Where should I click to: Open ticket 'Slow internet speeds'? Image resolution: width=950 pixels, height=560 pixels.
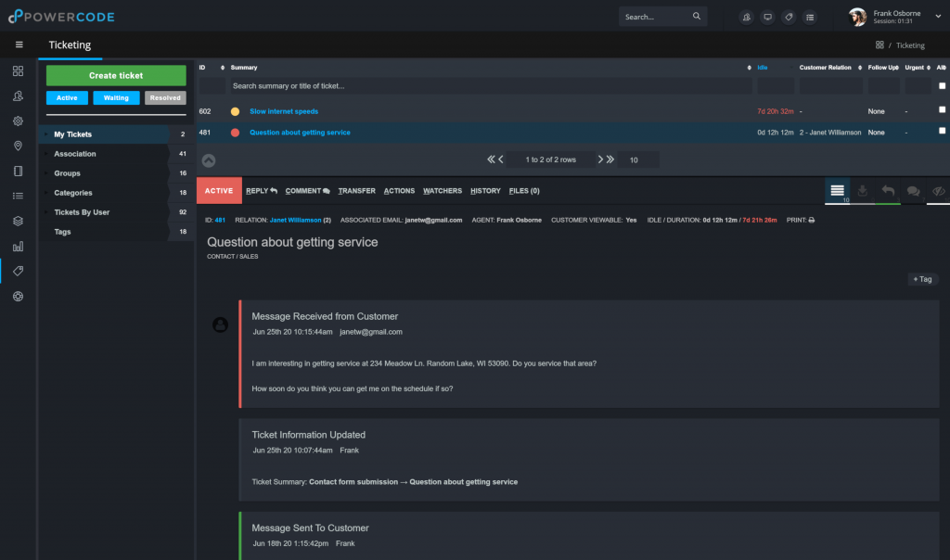284,109
